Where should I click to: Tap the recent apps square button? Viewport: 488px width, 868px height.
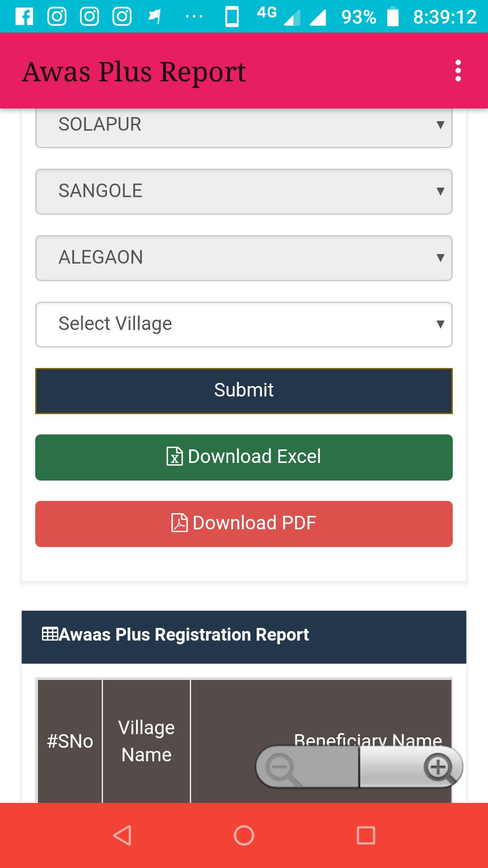click(366, 835)
